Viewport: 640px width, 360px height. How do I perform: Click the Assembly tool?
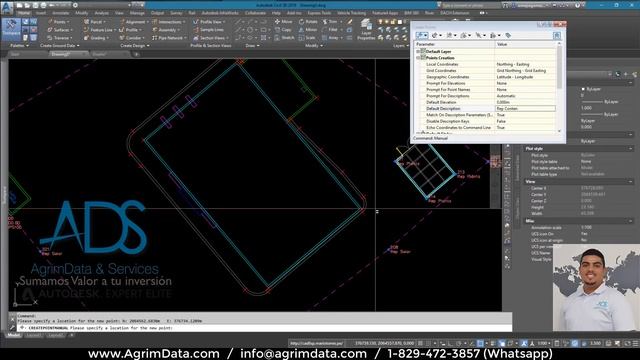click(166, 30)
